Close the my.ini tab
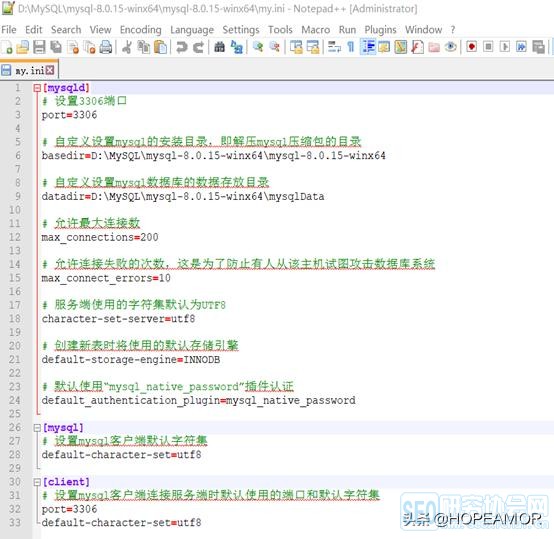554x539 pixels. 50,70
